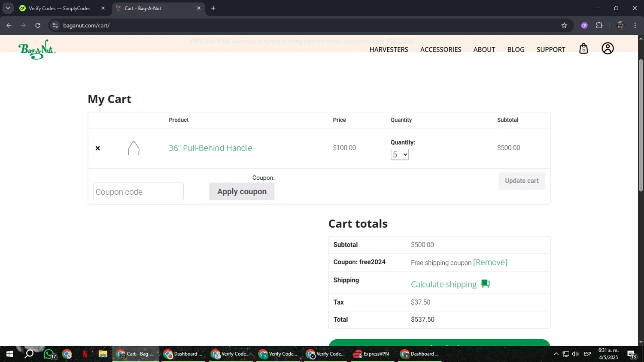The width and height of the screenshot is (644, 362).
Task: Click the shipping truck icon
Action: pos(486,284)
